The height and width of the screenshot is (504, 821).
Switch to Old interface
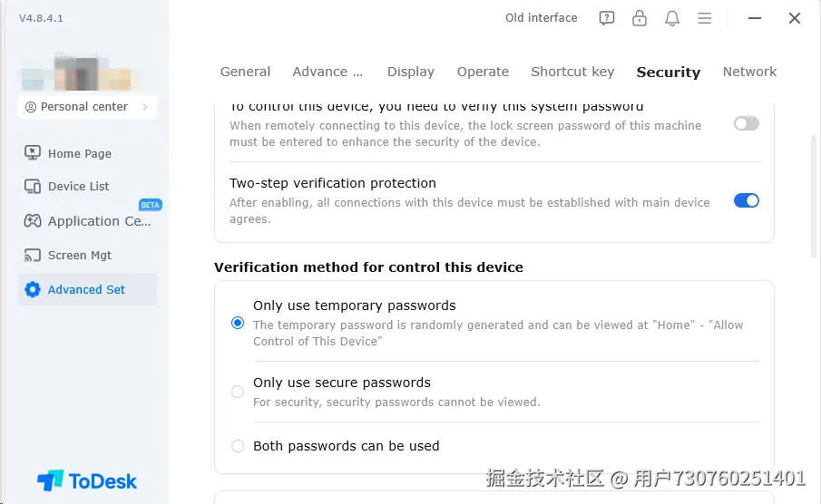coord(541,18)
